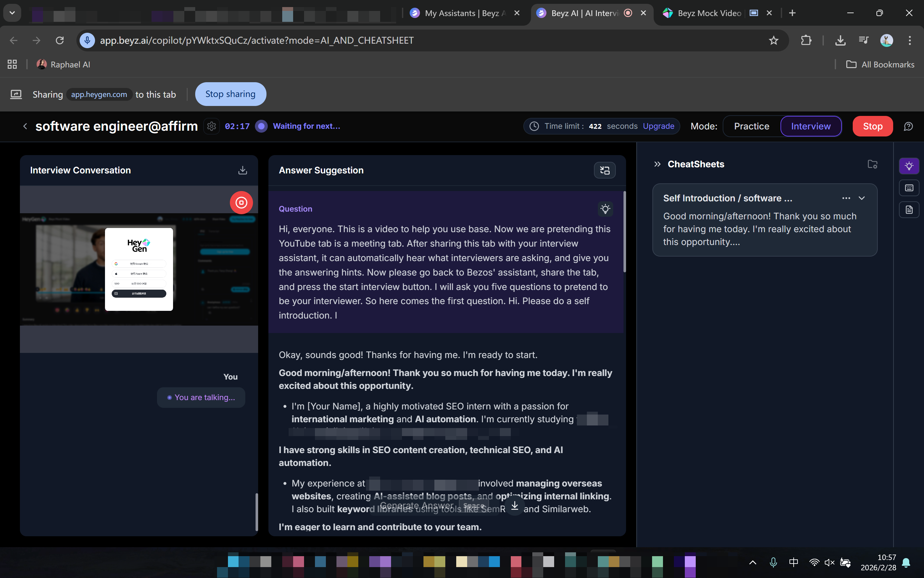924x578 pixels.
Task: Open interview settings gear icon
Action: point(211,126)
